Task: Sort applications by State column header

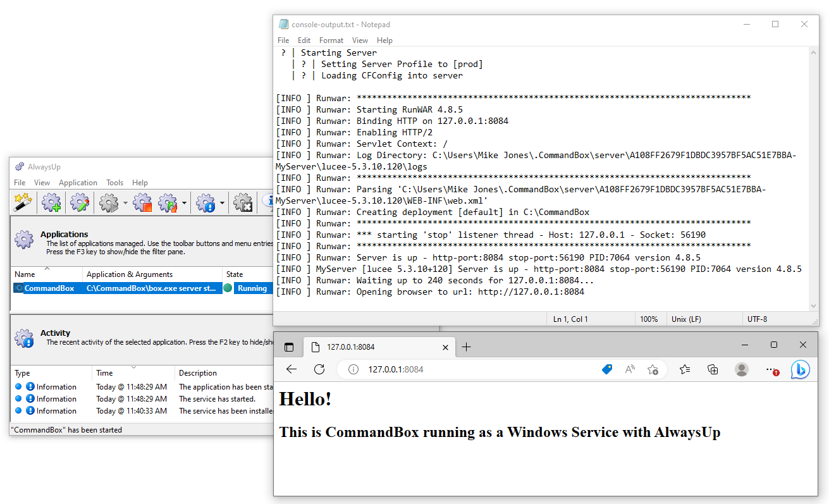Action: 247,274
